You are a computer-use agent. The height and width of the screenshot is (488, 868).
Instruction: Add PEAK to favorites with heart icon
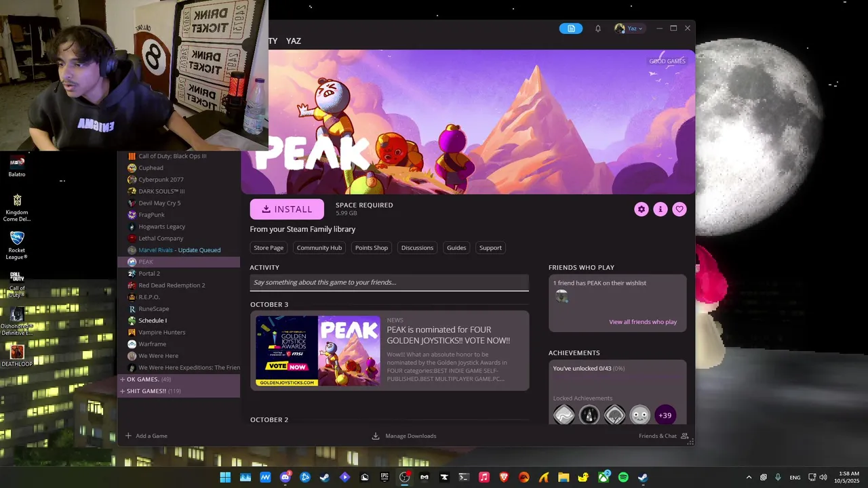(679, 209)
